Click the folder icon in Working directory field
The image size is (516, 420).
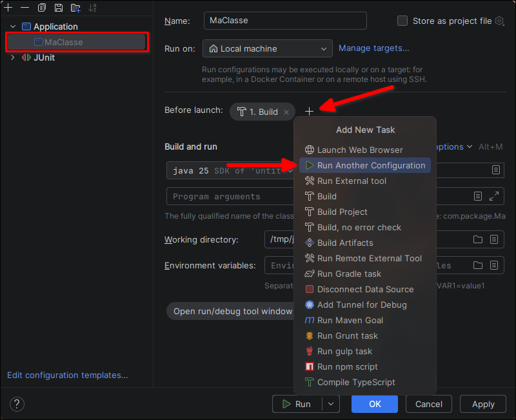point(478,239)
